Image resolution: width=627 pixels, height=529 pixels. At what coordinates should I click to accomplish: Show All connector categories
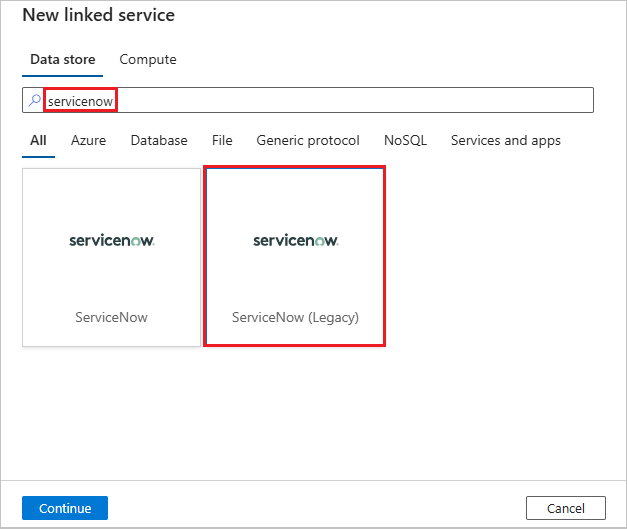38,141
